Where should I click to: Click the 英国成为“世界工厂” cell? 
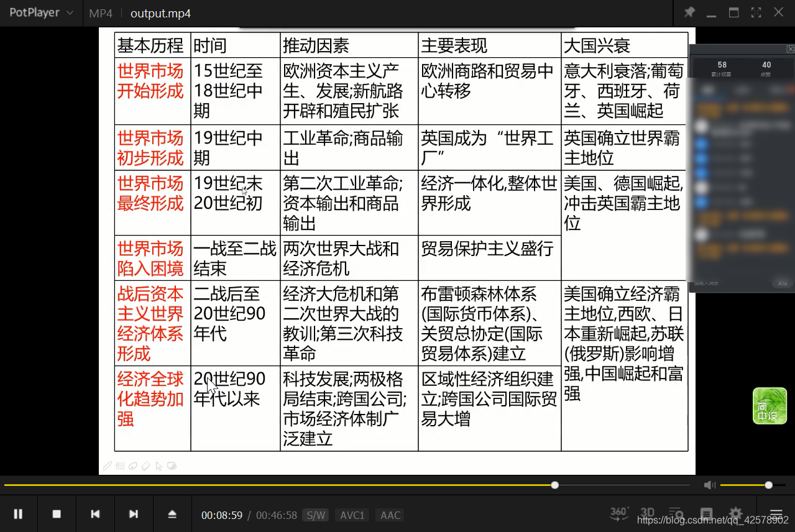(x=490, y=147)
